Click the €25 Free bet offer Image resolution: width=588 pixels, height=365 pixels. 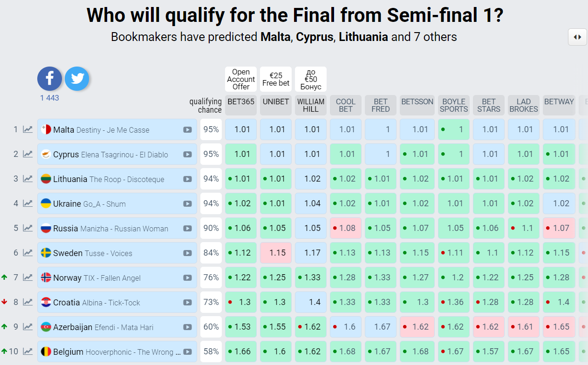click(x=276, y=79)
